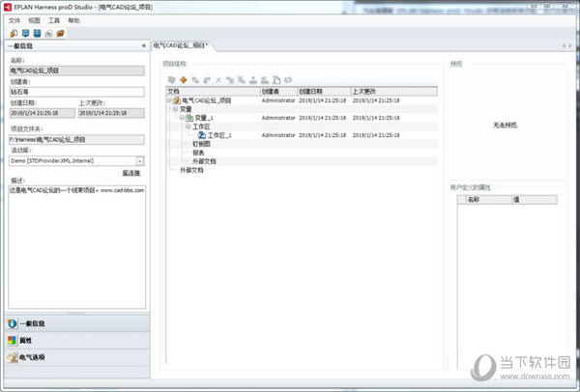The height and width of the screenshot is (392, 580).
Task: Click the 项目文件夹 path field
Action: point(77,140)
